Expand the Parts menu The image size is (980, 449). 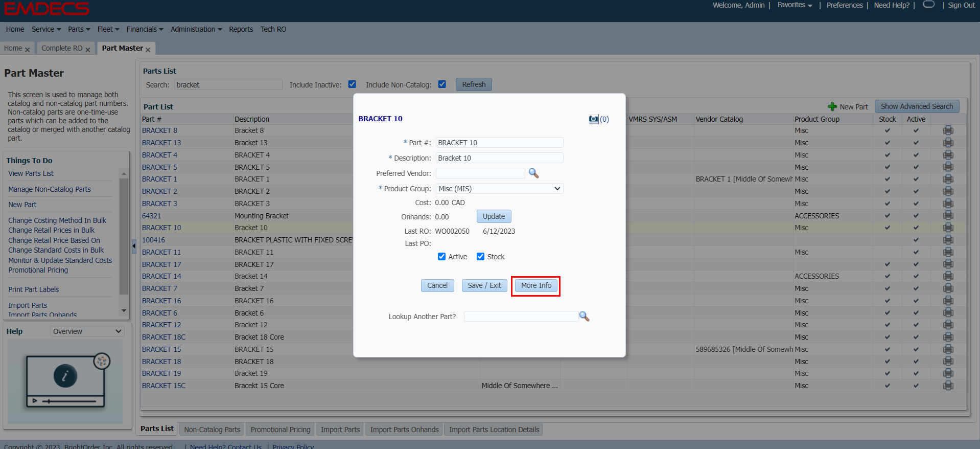tap(79, 29)
